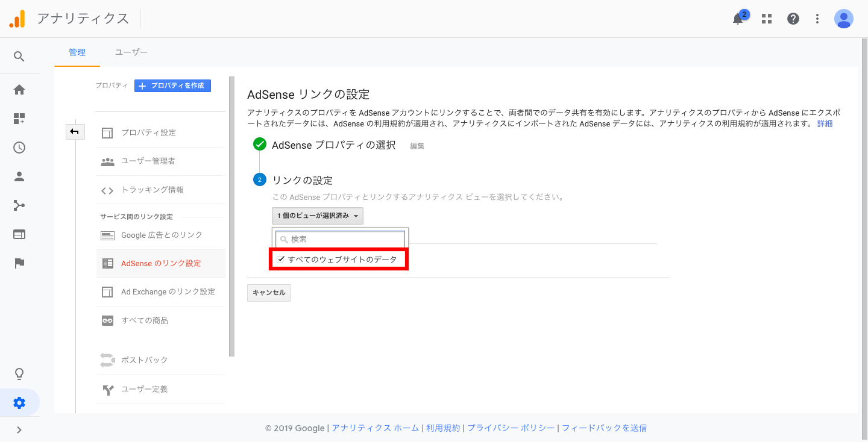Click the 詳細 link
Image resolution: width=868 pixels, height=442 pixels.
click(825, 123)
